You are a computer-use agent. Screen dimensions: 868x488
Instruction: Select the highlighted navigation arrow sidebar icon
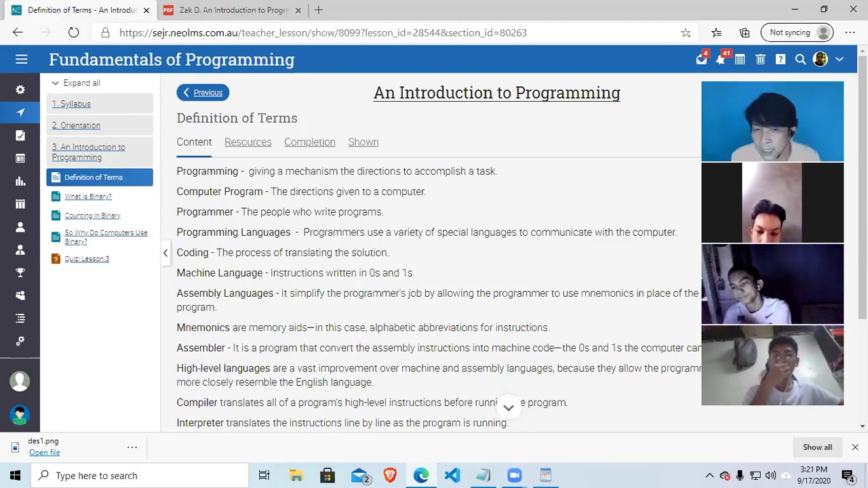20,113
